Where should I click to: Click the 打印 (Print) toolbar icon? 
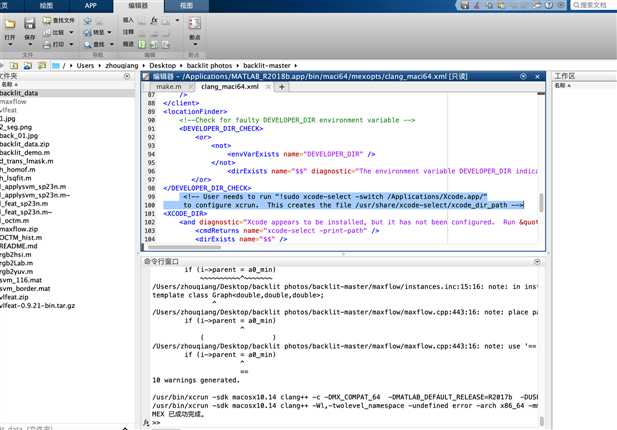(x=47, y=44)
